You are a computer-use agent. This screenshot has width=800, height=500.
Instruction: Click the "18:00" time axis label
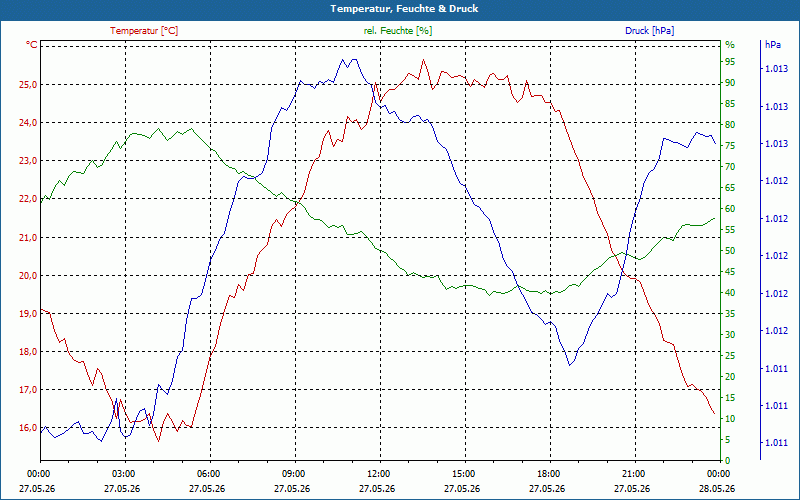click(x=547, y=473)
